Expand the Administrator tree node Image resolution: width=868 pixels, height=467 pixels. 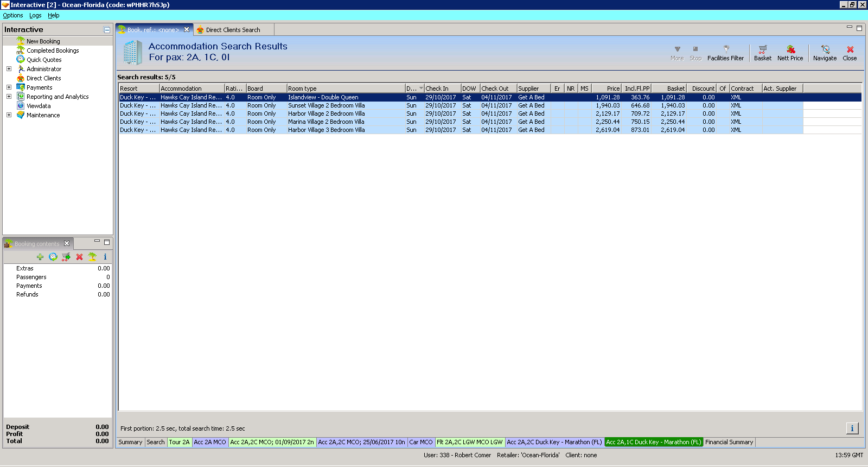pyautogui.click(x=9, y=69)
